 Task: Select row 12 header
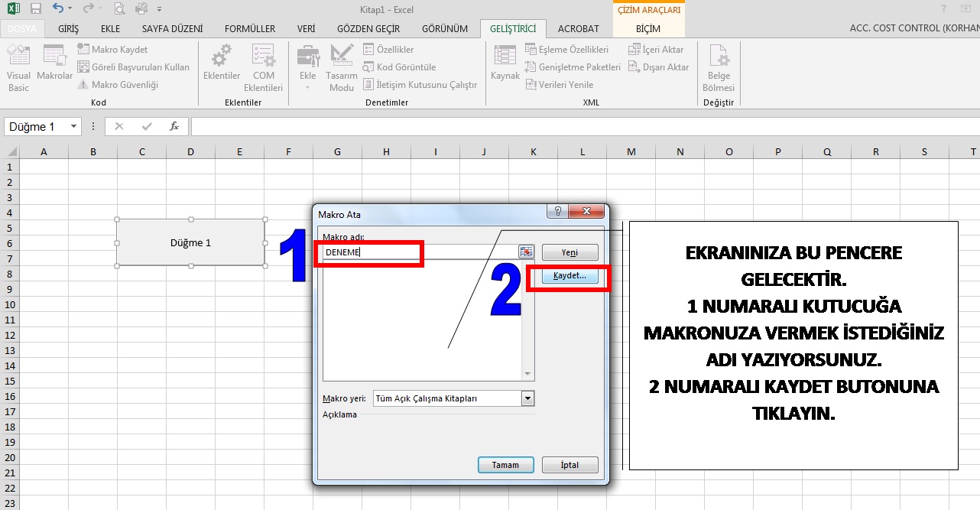[x=9, y=335]
